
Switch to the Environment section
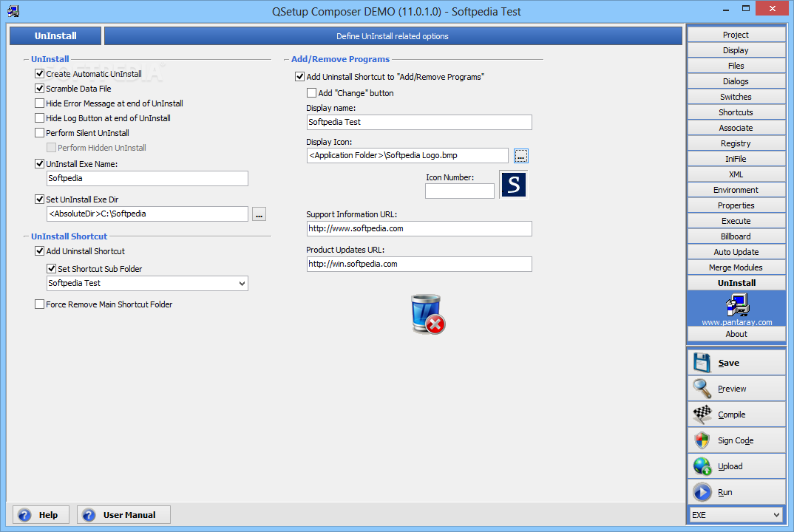pyautogui.click(x=736, y=190)
